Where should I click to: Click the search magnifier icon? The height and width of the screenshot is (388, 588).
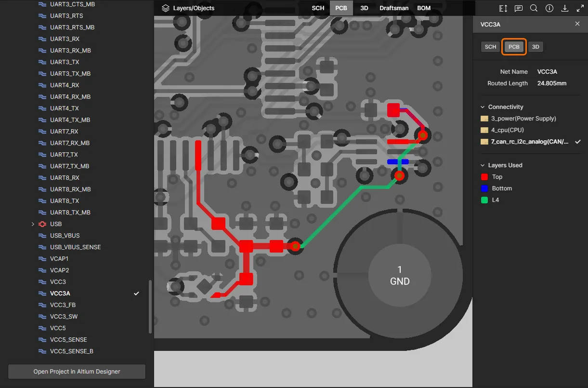[x=534, y=8]
